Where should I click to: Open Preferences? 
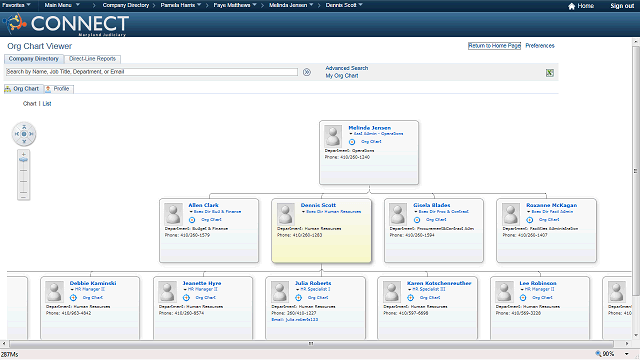(540, 46)
